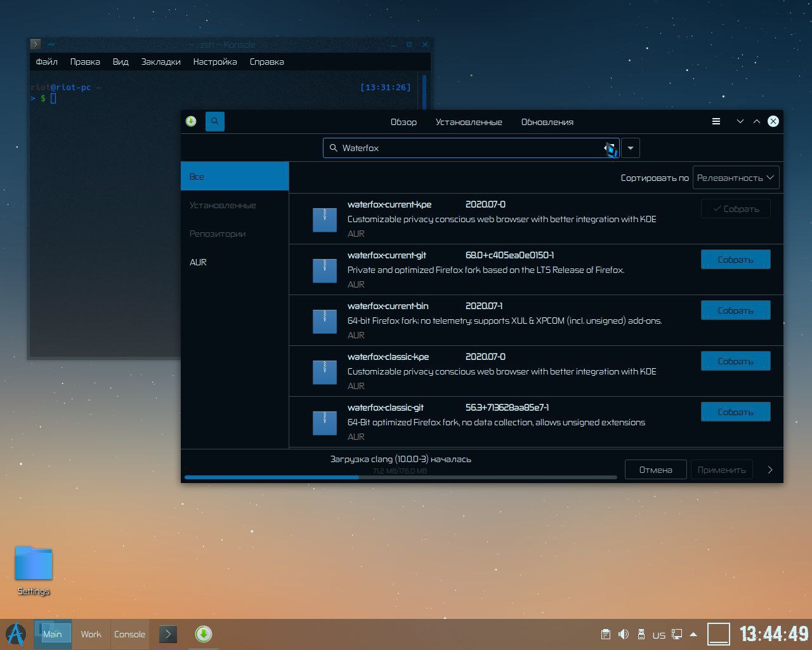Switch to the Work virtual desktop
This screenshot has width=812, height=650.
pyautogui.click(x=91, y=634)
